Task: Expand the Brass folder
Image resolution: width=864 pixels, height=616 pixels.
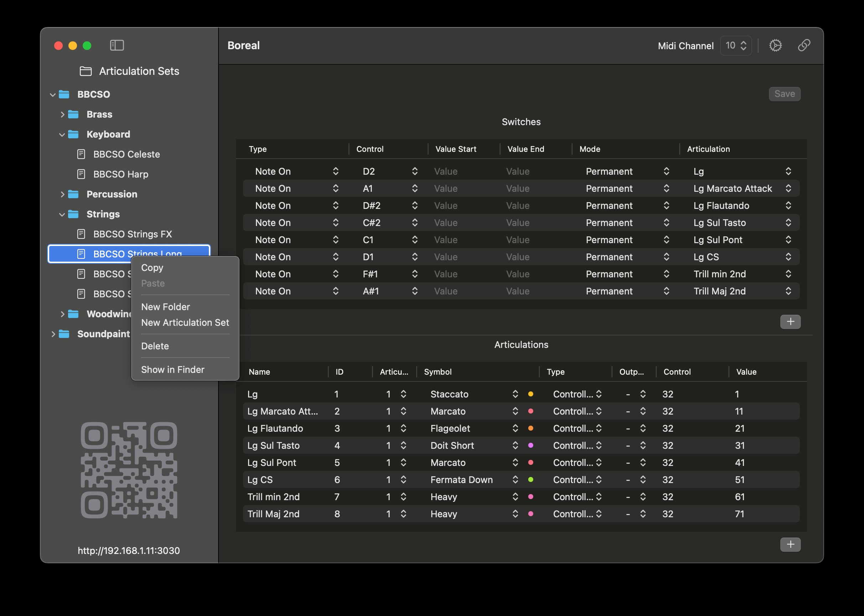Action: click(x=62, y=114)
